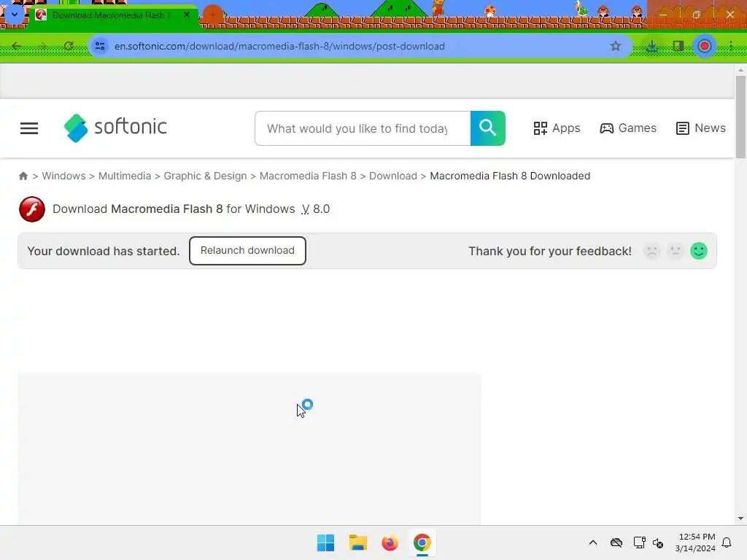The width and height of the screenshot is (747, 560).
Task: Click the teal search magnifier button
Action: (x=487, y=128)
